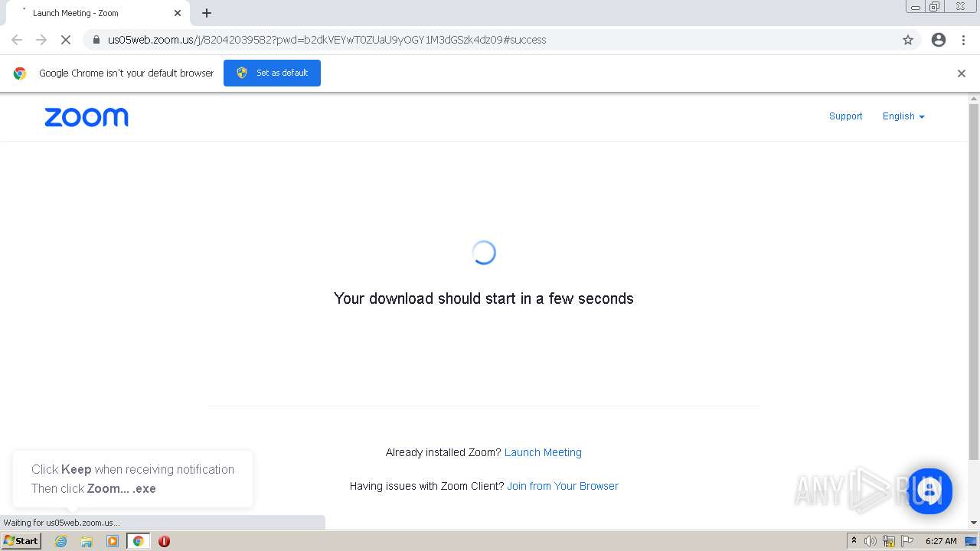The width and height of the screenshot is (980, 551).
Task: Click the padlock site info icon
Action: click(96, 40)
